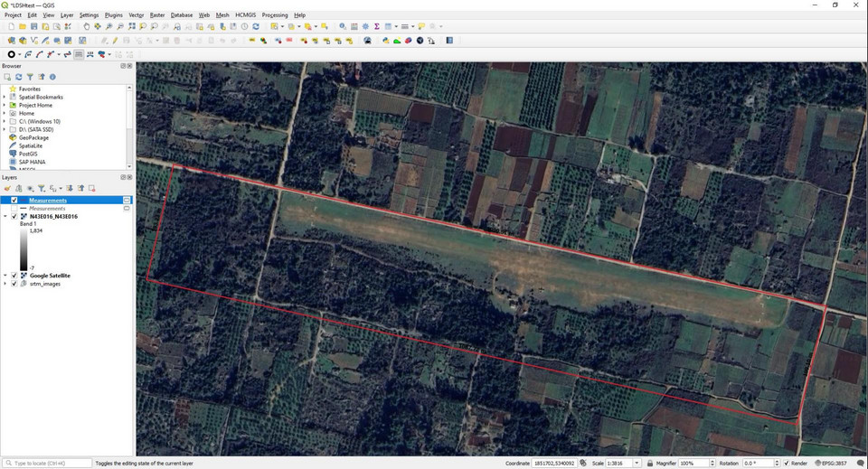868x469 pixels.
Task: Click the Type to locate search field
Action: [x=47, y=463]
